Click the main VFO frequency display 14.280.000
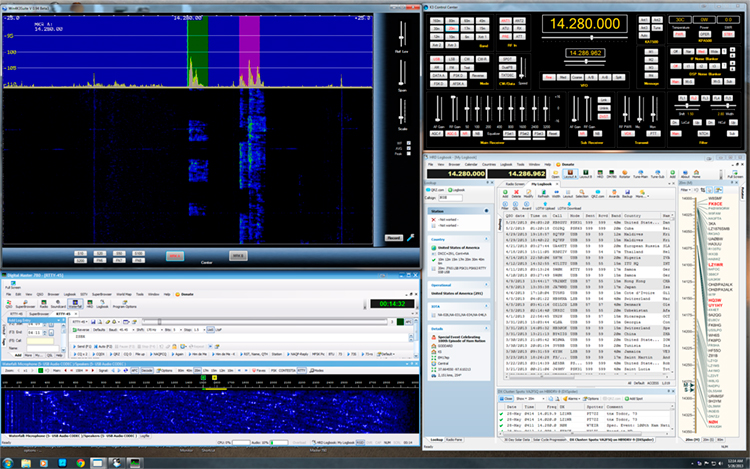This screenshot has width=750, height=469. point(585,23)
